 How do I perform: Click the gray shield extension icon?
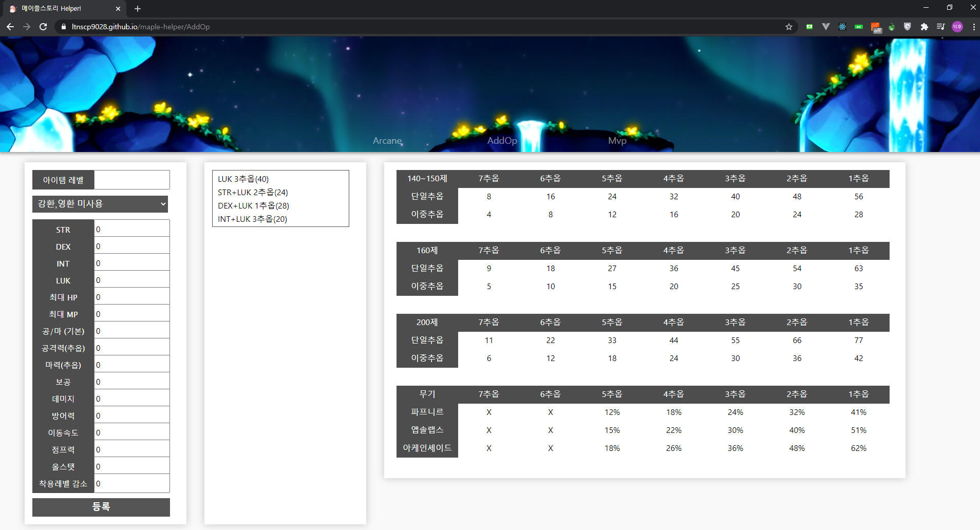[x=908, y=27]
